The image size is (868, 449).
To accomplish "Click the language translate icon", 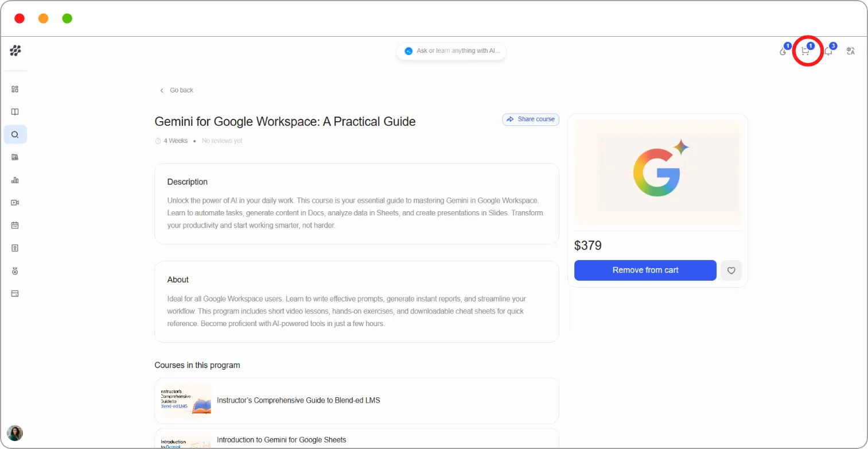I will [x=851, y=51].
